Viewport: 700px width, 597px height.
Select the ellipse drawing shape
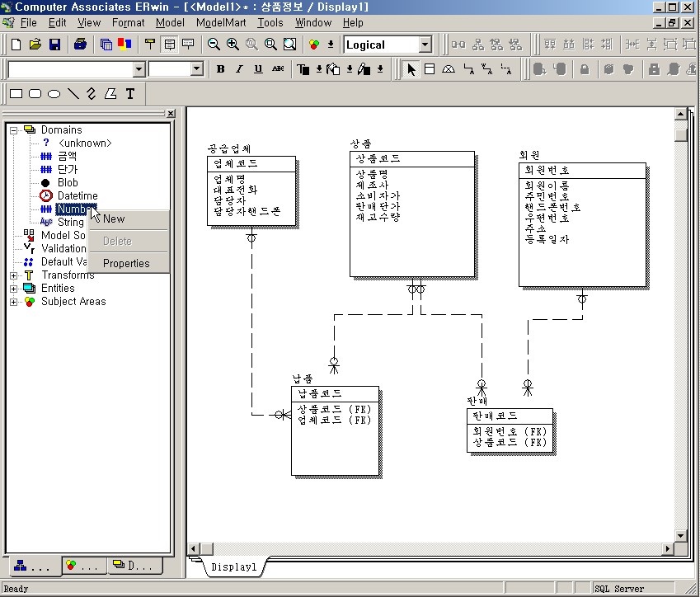[x=54, y=94]
